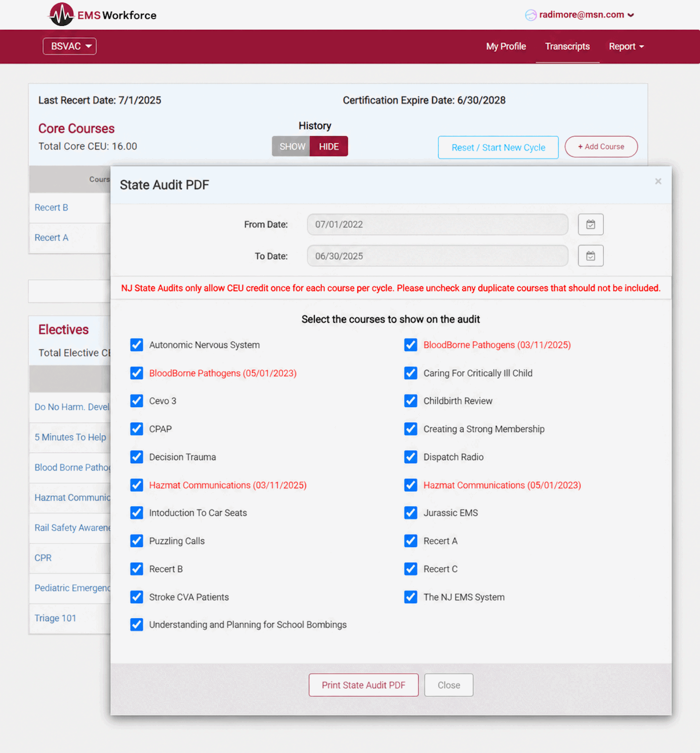Toggle the Hazmat Communications (05/01/2023) checkbox
Viewport: 700px width, 753px height.
pyautogui.click(x=411, y=485)
